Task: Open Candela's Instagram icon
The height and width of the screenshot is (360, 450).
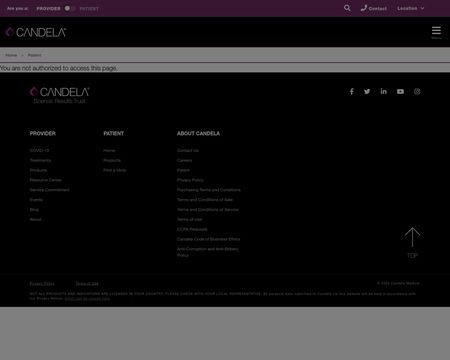Action: pyautogui.click(x=417, y=91)
